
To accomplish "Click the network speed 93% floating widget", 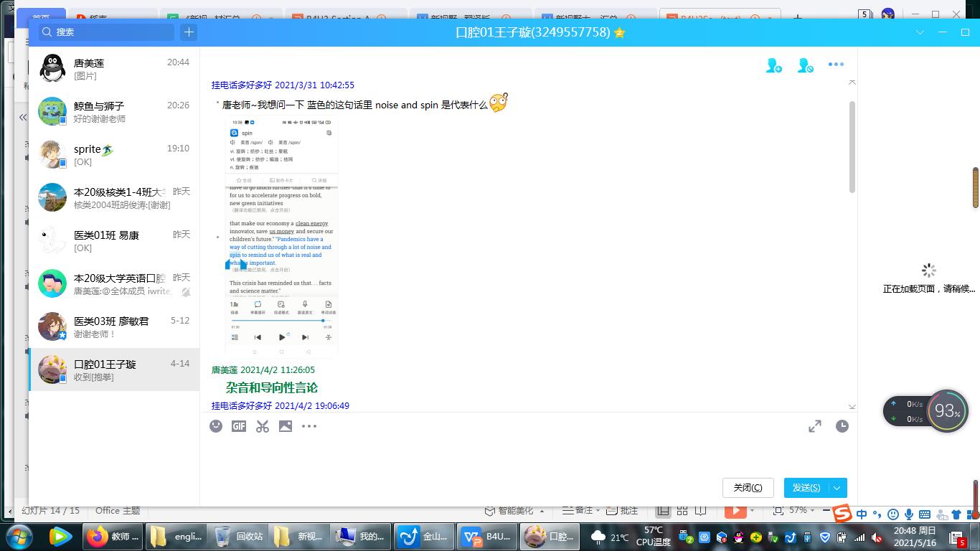I will click(926, 411).
